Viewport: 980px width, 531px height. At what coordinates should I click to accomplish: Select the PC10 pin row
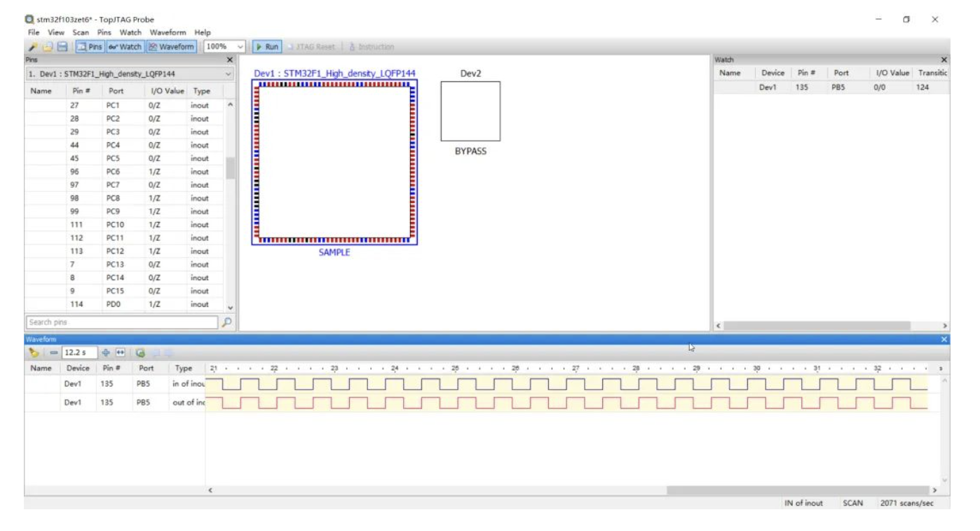[125, 225]
